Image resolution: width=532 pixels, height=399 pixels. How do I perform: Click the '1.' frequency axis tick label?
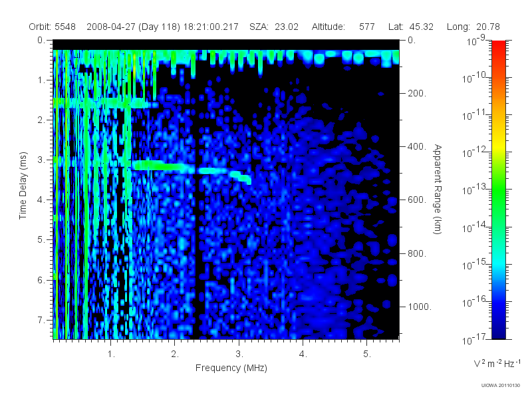[x=111, y=354]
